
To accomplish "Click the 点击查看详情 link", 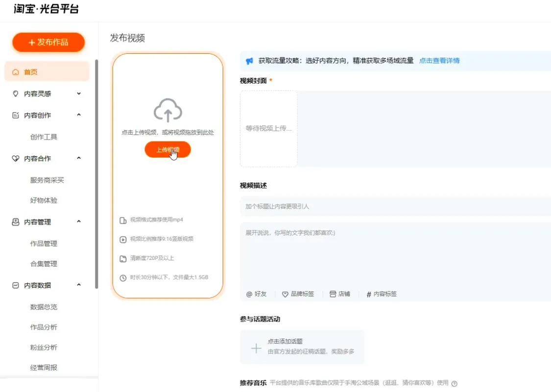I will pos(439,60).
